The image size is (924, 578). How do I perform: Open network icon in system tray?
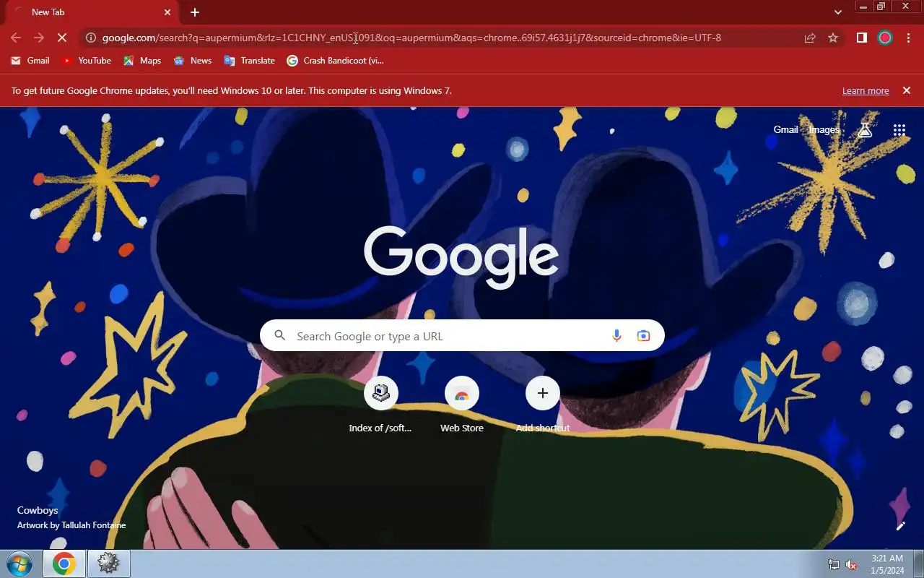point(834,564)
